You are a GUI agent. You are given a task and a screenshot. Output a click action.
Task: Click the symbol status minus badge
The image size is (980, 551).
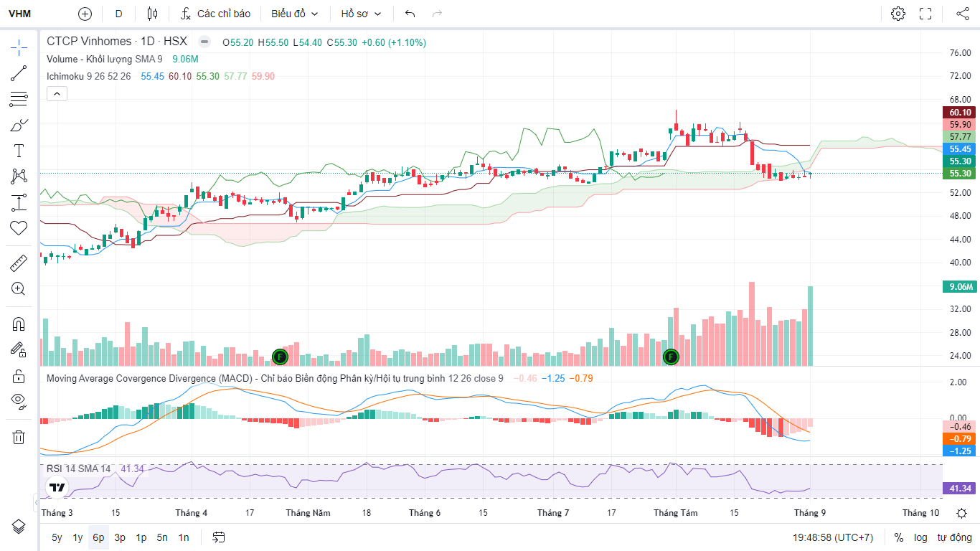click(x=204, y=42)
